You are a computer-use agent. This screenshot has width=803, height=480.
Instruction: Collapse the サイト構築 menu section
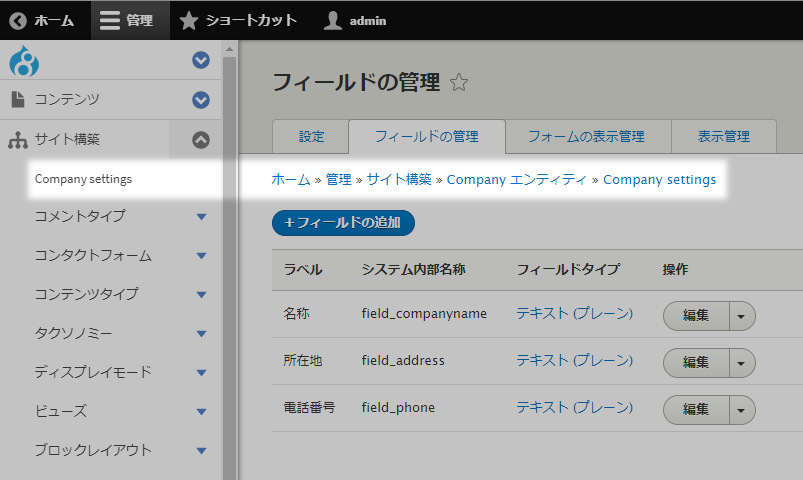201,140
